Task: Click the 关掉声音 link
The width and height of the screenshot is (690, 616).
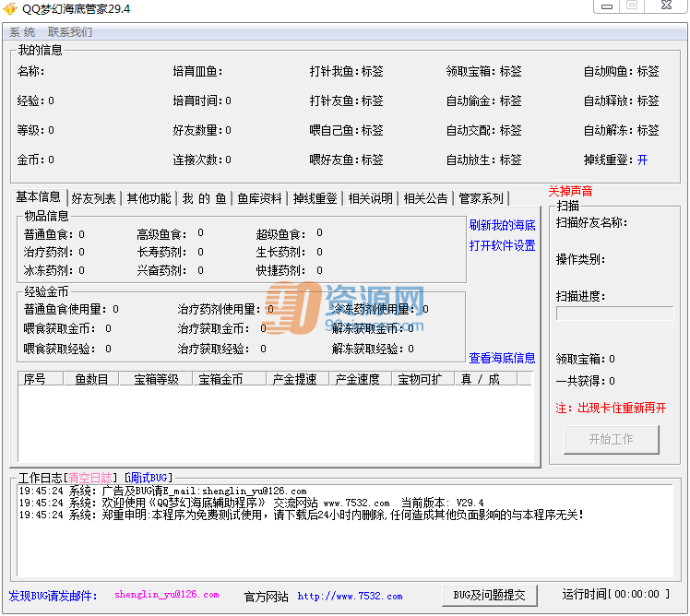Action: 570,191
